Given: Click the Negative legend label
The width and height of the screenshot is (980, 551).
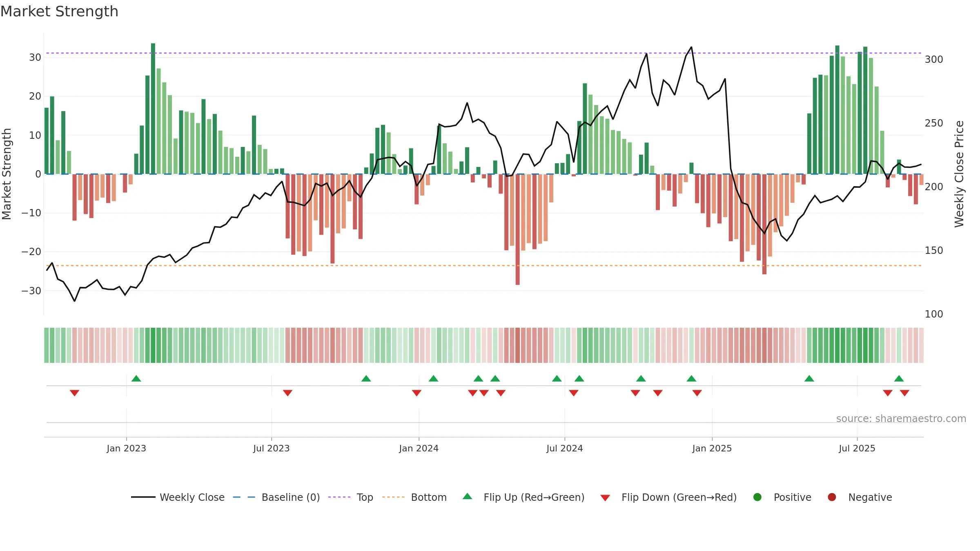Looking at the screenshot, I should point(870,497).
